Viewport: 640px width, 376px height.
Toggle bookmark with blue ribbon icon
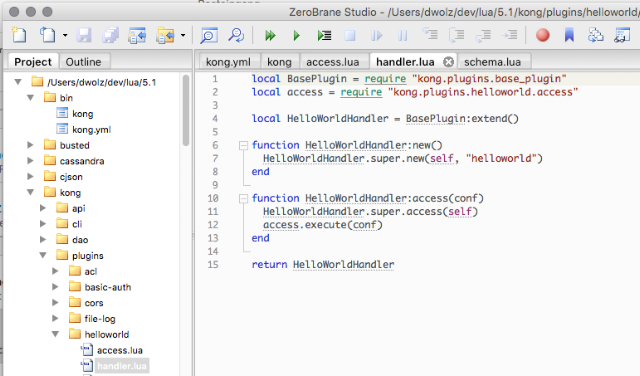[569, 35]
